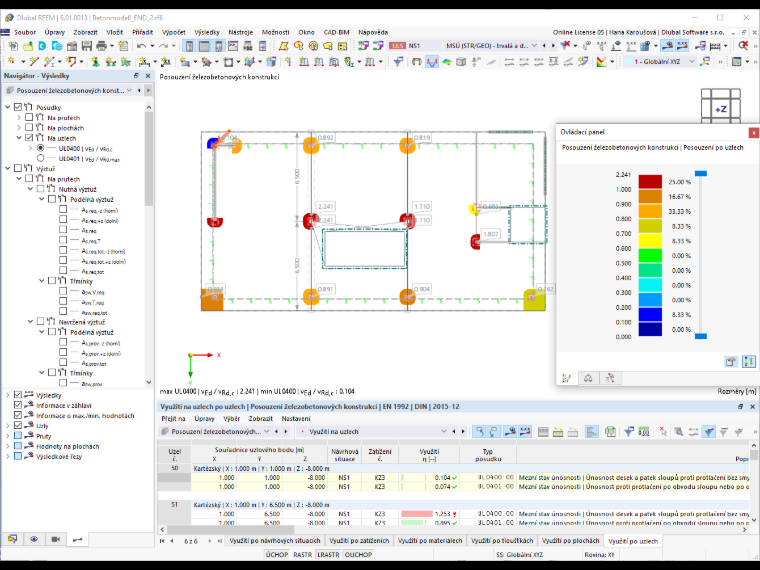Click Nastavení in results table menu

(x=296, y=418)
